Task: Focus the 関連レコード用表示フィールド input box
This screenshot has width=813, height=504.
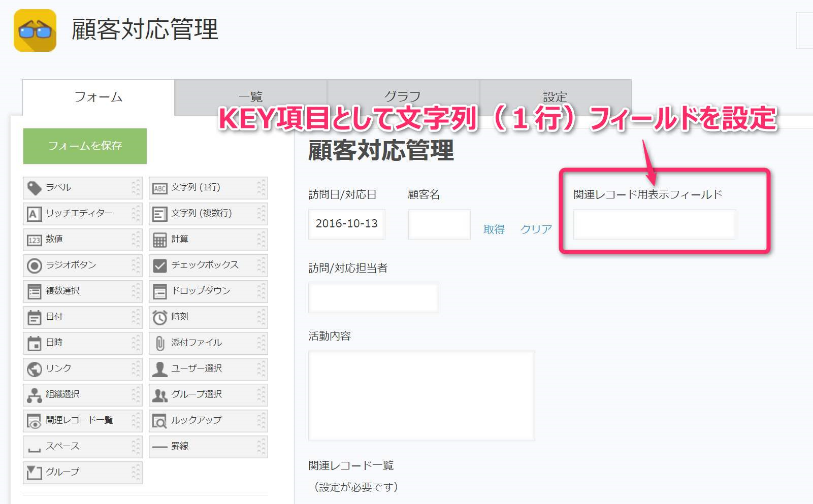Action: click(x=655, y=224)
